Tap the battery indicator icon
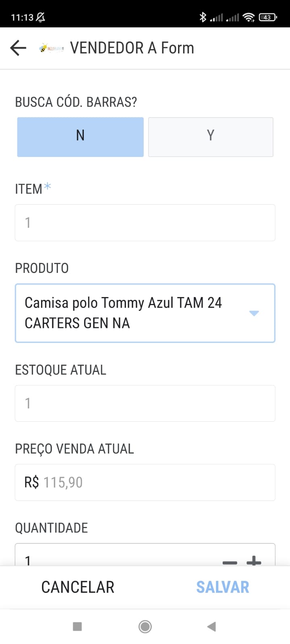This screenshot has width=290, height=644. pos(267,17)
